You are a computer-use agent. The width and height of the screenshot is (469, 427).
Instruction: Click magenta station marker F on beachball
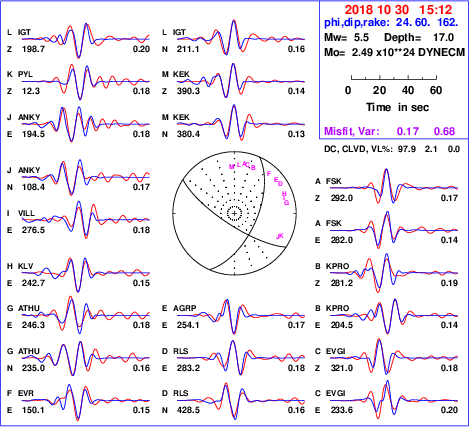(269, 174)
